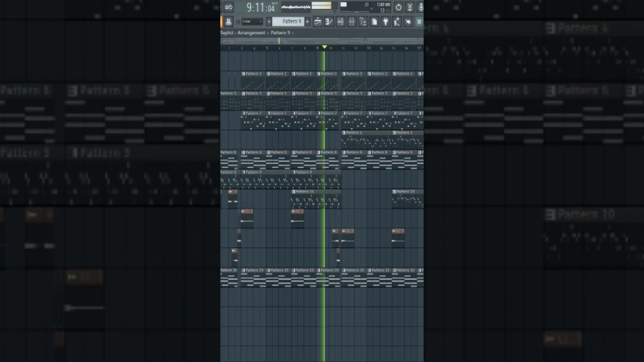Click the plus button to add pattern

click(307, 22)
